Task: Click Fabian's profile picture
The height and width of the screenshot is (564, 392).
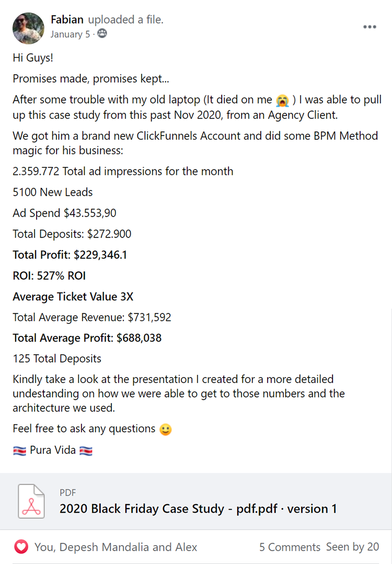Action: (x=28, y=28)
